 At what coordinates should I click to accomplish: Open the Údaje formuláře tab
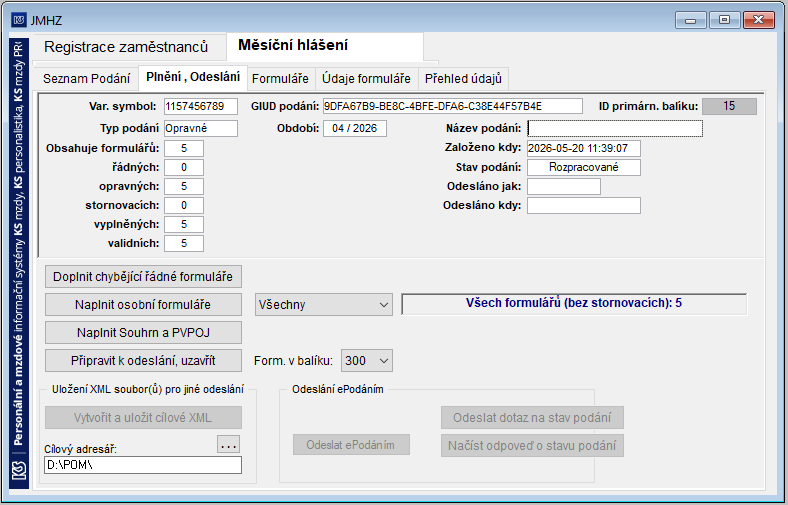(366, 79)
